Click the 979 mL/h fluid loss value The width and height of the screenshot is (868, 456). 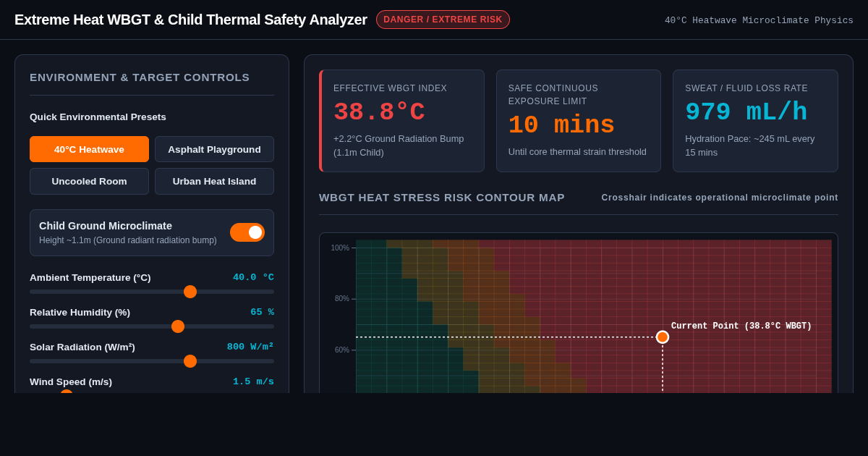pyautogui.click(x=746, y=113)
